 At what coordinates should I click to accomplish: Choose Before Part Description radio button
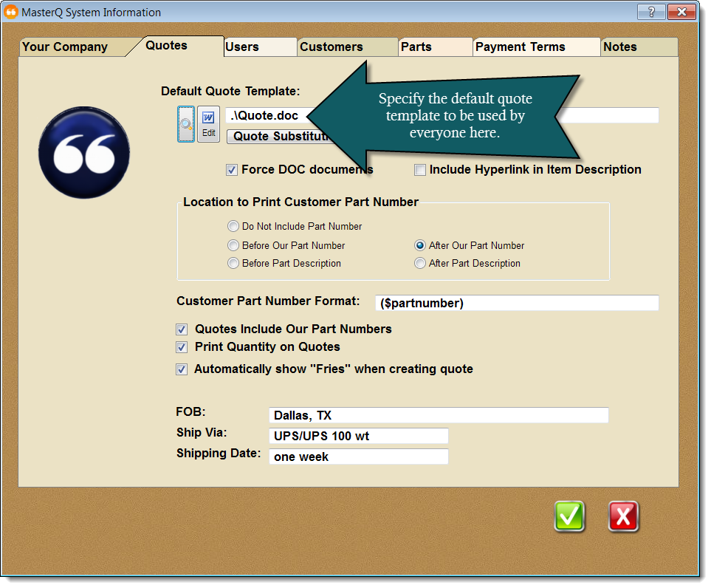pyautogui.click(x=233, y=264)
